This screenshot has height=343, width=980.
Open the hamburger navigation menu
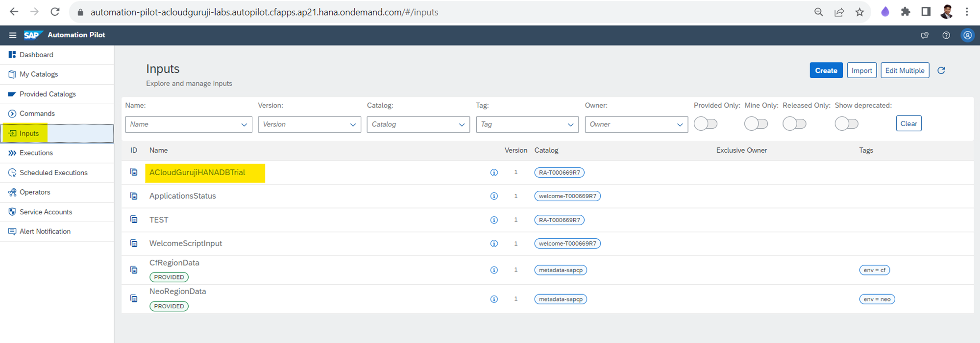(13, 35)
